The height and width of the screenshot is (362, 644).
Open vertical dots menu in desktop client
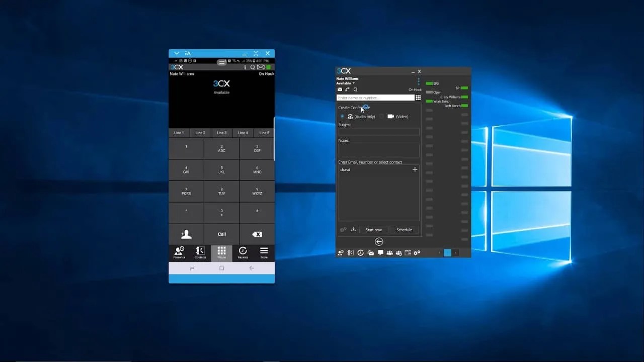418,81
